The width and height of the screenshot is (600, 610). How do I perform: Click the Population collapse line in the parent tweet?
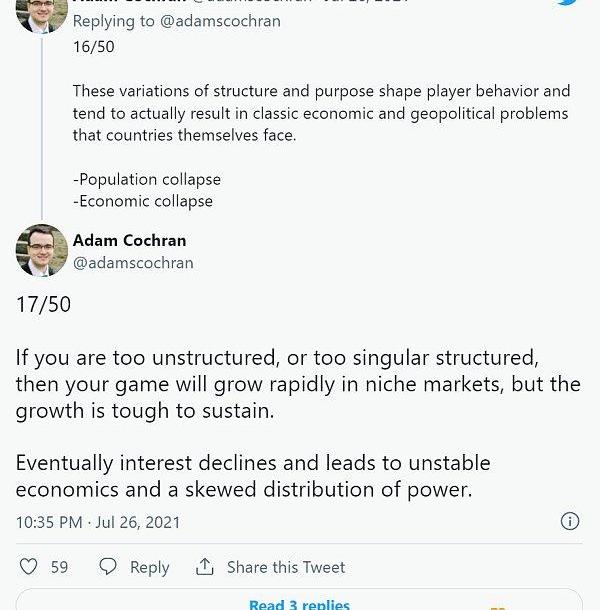tap(147, 179)
